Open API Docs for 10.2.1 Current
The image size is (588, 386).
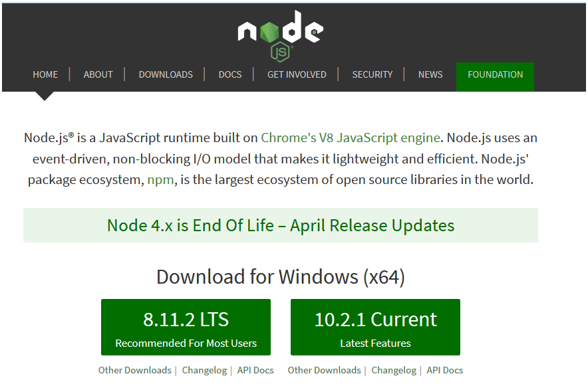click(x=445, y=370)
